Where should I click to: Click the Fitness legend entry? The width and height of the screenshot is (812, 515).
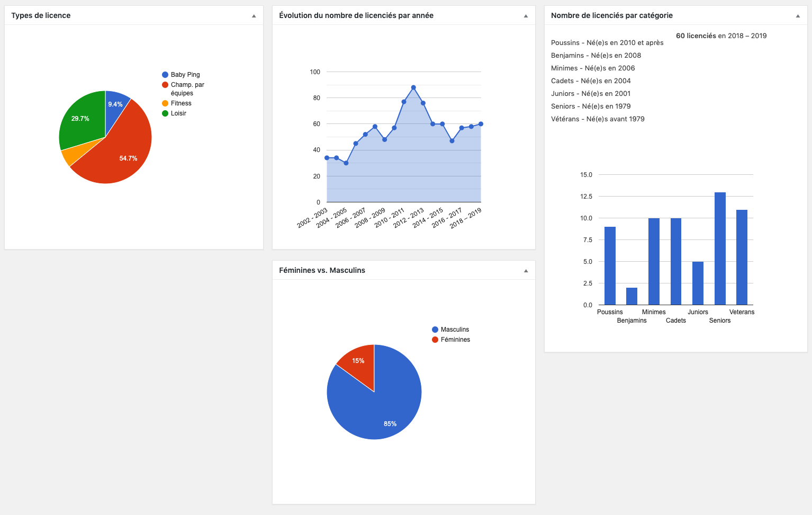[177, 103]
